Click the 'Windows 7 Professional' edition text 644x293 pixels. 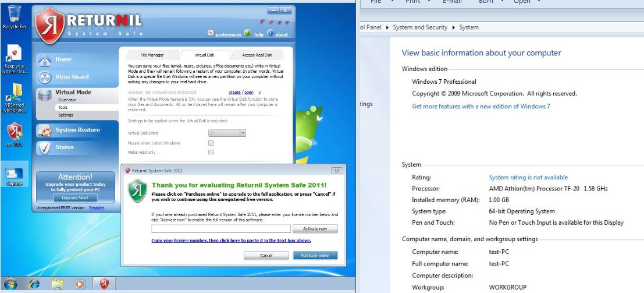(444, 82)
